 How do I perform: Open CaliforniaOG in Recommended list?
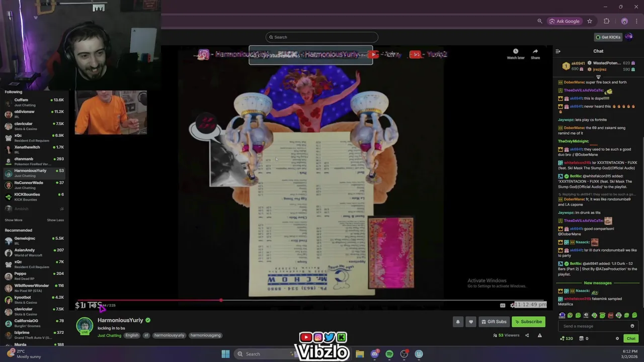(34, 323)
